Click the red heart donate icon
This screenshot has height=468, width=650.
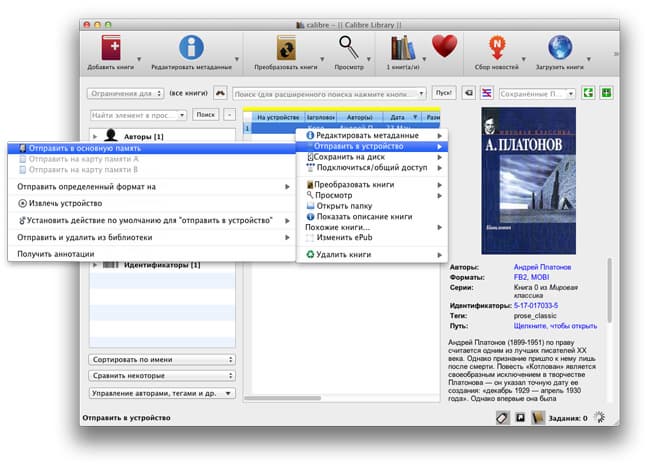pyautogui.click(x=444, y=46)
